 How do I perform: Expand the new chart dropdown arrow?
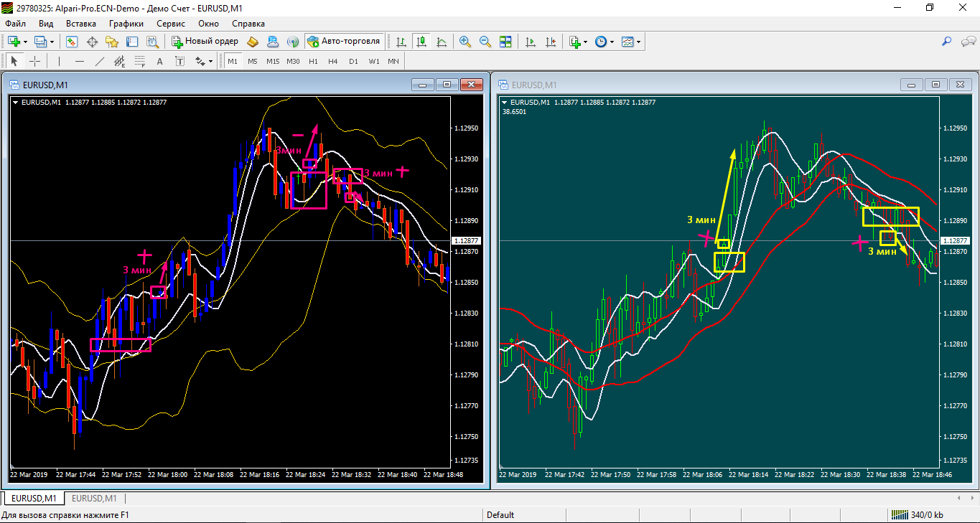pyautogui.click(x=25, y=42)
